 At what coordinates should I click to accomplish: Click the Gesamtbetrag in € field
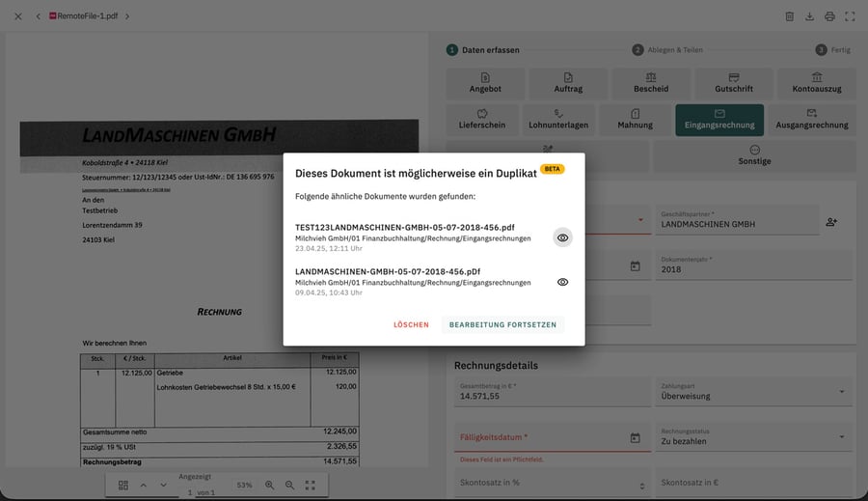point(553,392)
